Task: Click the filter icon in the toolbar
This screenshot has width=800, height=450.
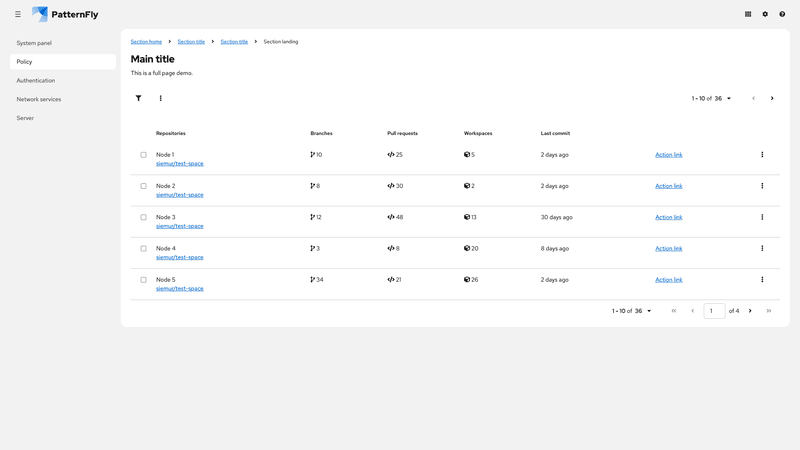Action: point(138,98)
